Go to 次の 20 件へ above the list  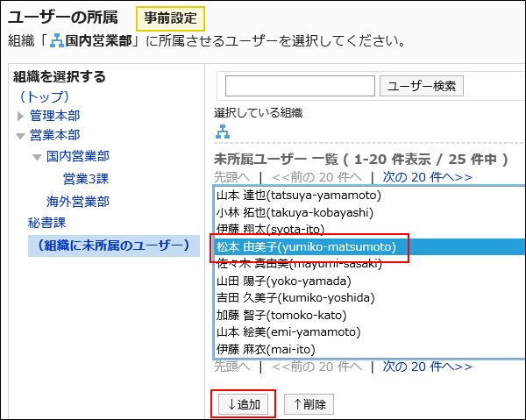tap(428, 177)
